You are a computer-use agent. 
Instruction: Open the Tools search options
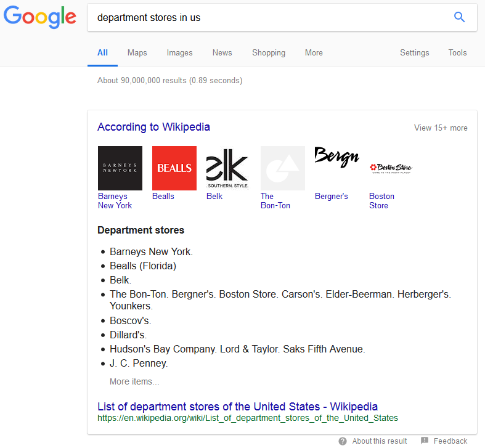[x=457, y=53]
